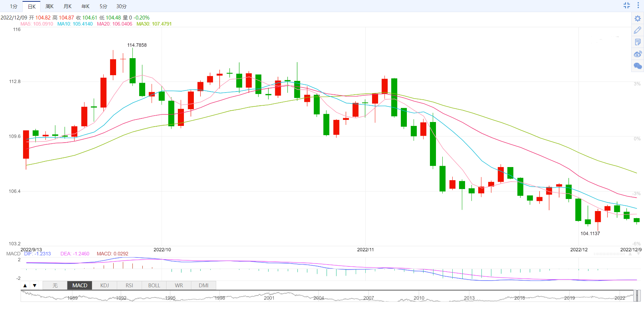Viewport: 644px width, 310px height.
Task: Switch indicator to RSI
Action: pyautogui.click(x=129, y=286)
